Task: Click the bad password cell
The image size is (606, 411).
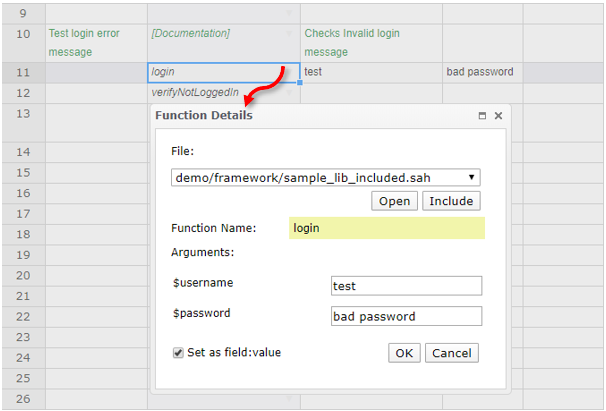Action: point(482,72)
